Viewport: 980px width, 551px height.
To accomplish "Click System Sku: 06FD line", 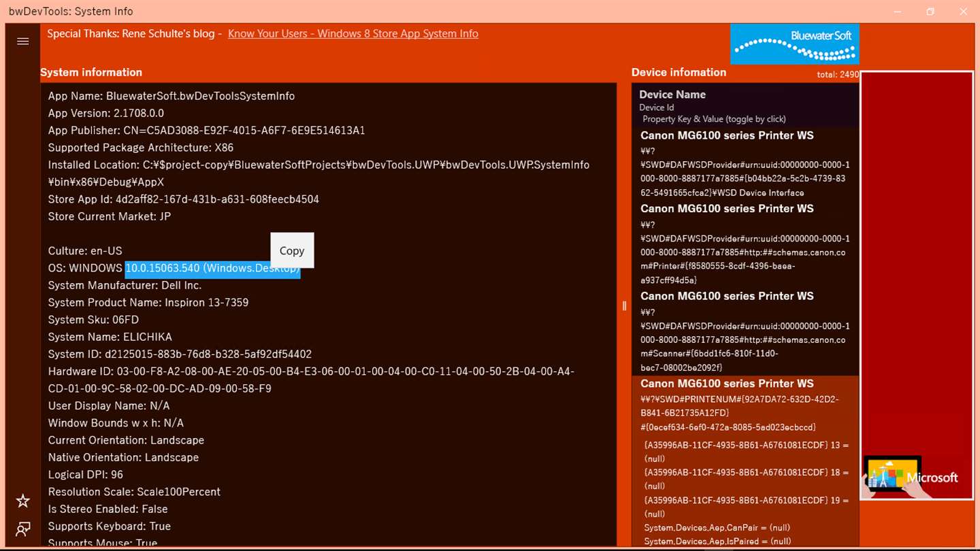I will tap(93, 320).
